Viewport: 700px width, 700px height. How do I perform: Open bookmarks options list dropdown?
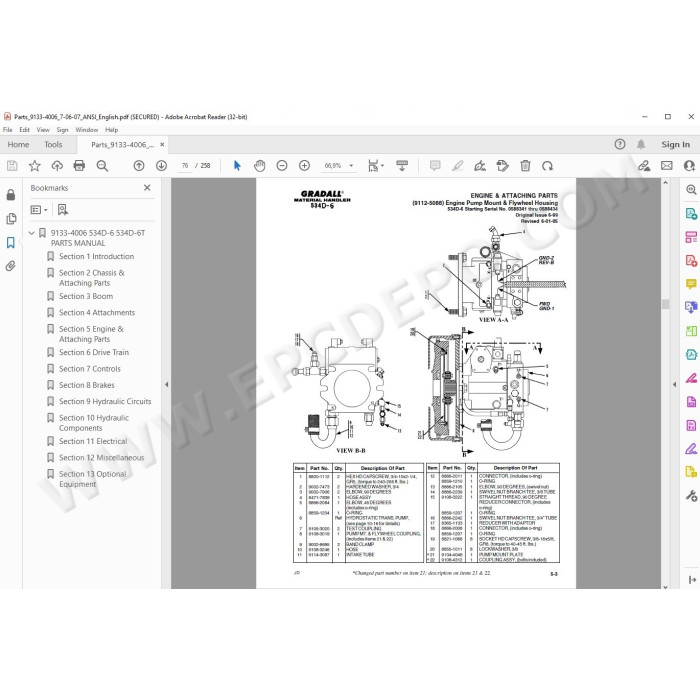point(39,210)
